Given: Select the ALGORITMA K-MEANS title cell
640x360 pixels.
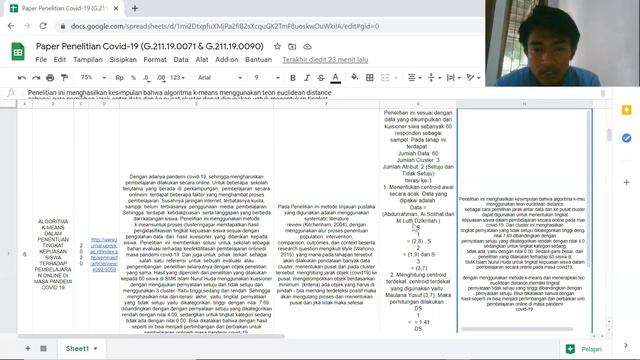Looking at the screenshot, I should pyautogui.click(x=53, y=254).
